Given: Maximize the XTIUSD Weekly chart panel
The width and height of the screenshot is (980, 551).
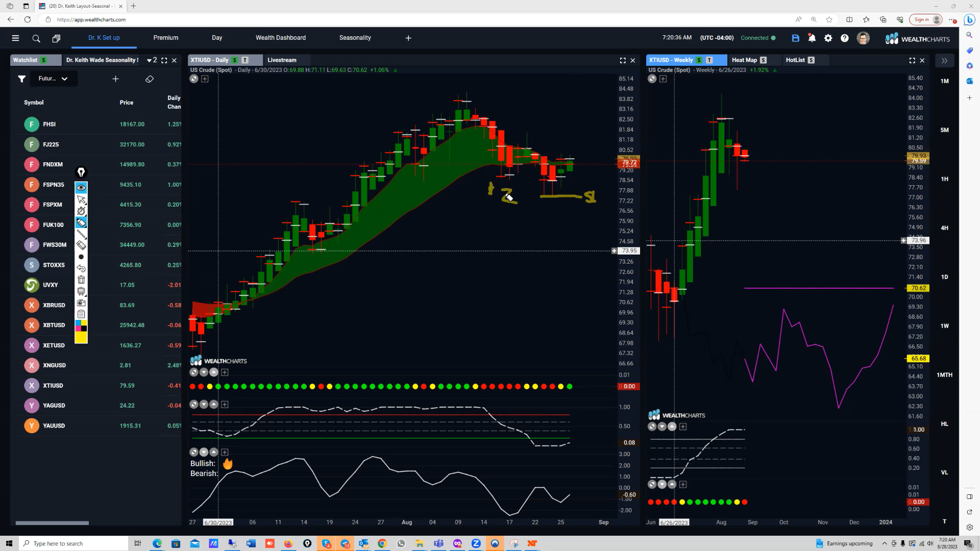Looking at the screenshot, I should [912, 60].
